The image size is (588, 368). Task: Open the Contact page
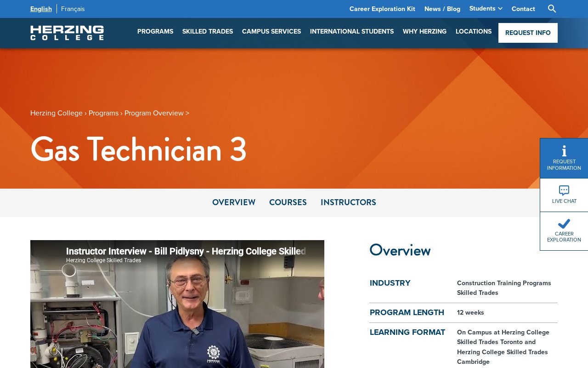523,9
